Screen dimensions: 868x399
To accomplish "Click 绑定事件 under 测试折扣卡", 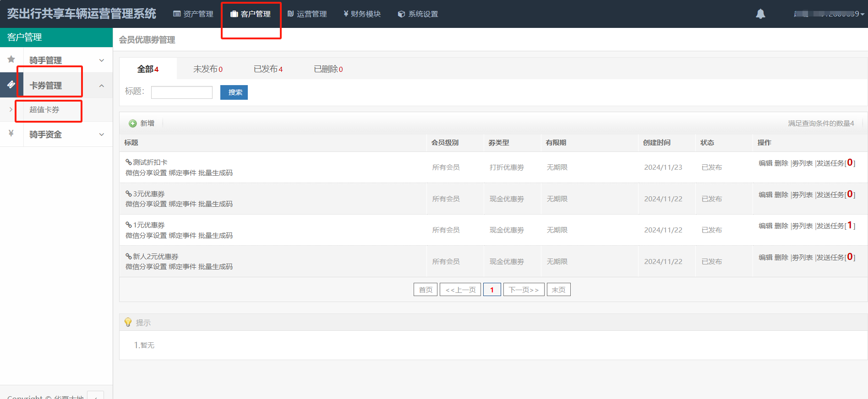I will pos(182,173).
